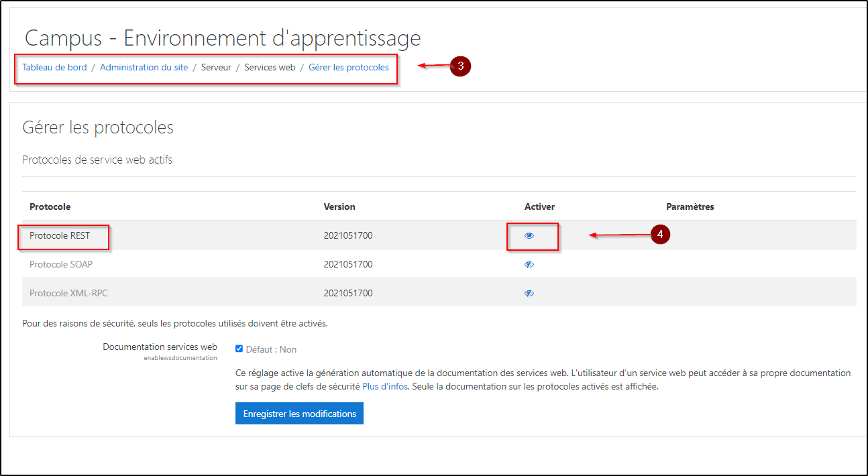Open Gérer les protocoles breadcrumb link
The height and width of the screenshot is (476, 868).
pyautogui.click(x=348, y=68)
